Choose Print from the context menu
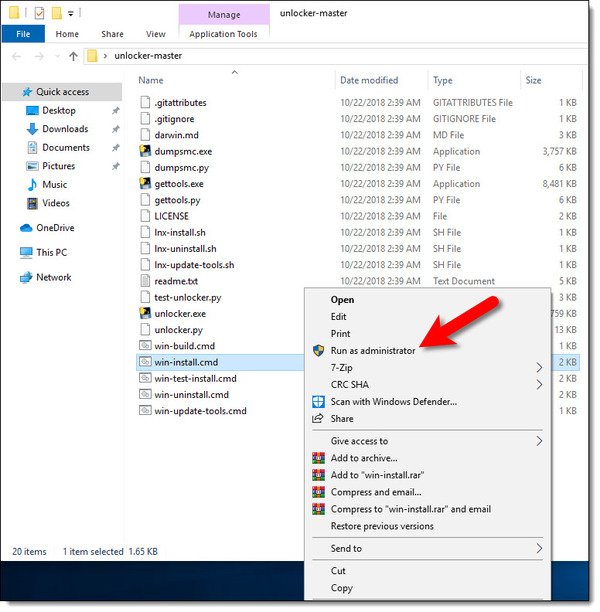 427,333
